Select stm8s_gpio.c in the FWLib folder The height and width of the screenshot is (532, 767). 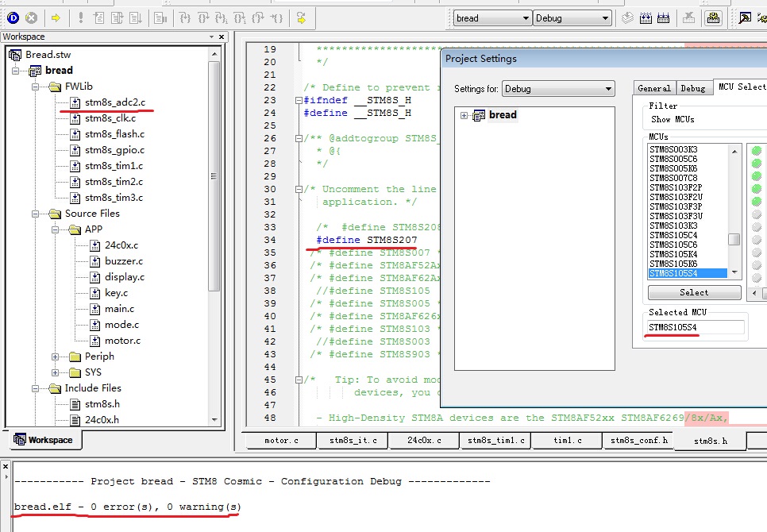(114, 150)
